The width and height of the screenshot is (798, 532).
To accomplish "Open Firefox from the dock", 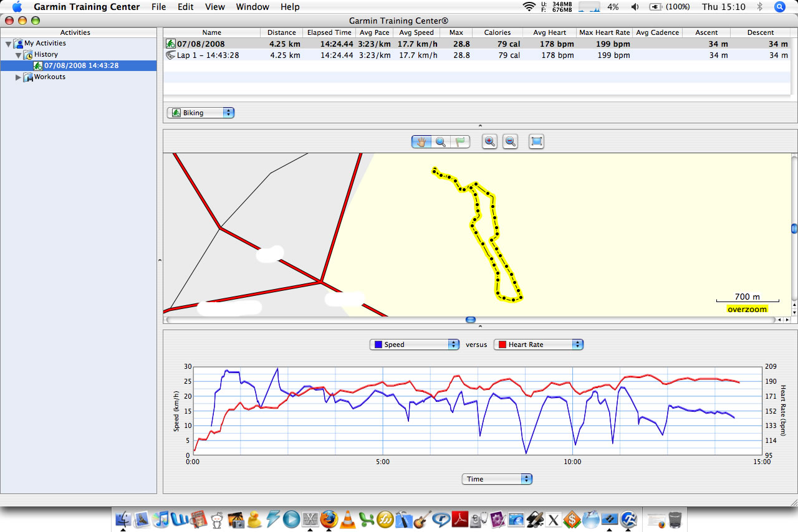I will pos(329,518).
